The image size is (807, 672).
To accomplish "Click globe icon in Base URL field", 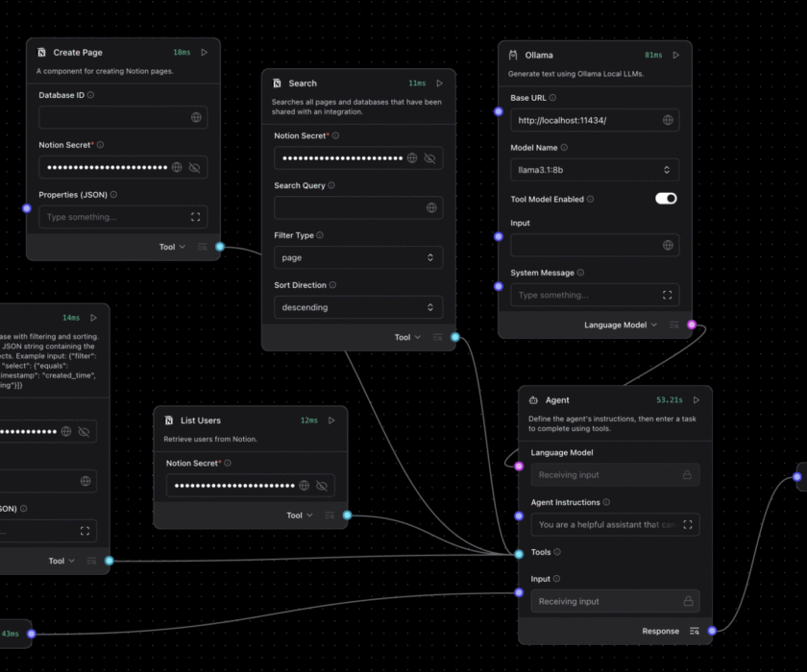I will (668, 120).
